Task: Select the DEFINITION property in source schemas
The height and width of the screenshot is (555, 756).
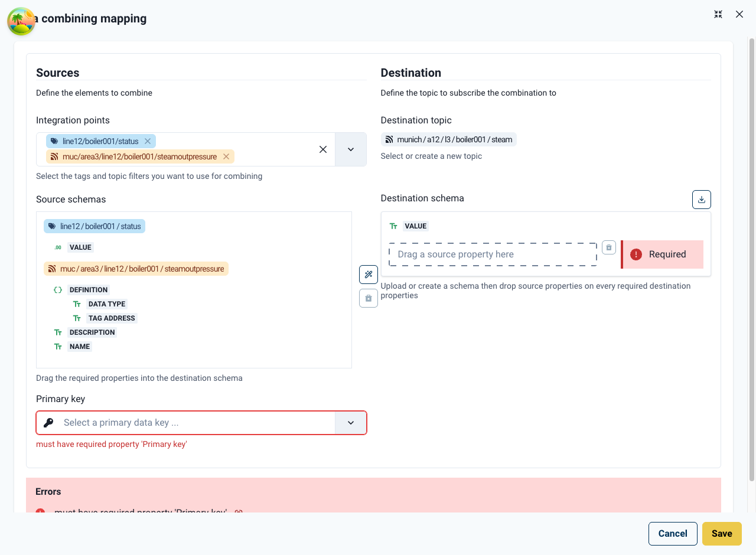Action: tap(89, 290)
